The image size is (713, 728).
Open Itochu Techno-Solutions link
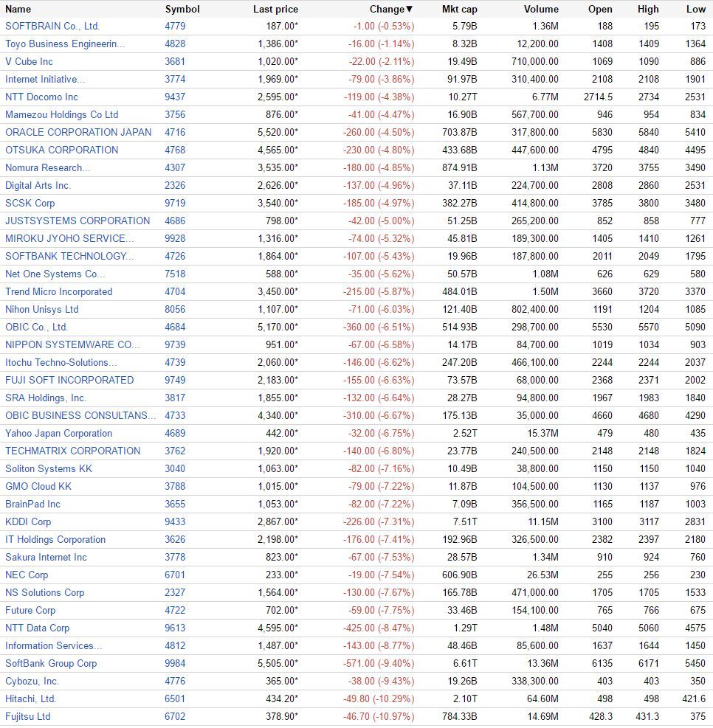[61, 362]
